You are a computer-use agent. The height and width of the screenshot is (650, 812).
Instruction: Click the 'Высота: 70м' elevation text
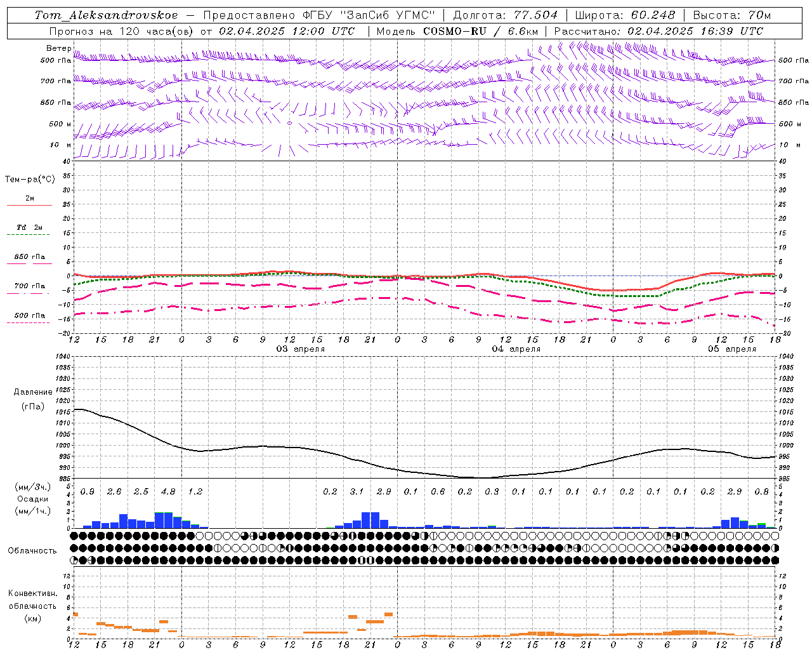732,15
